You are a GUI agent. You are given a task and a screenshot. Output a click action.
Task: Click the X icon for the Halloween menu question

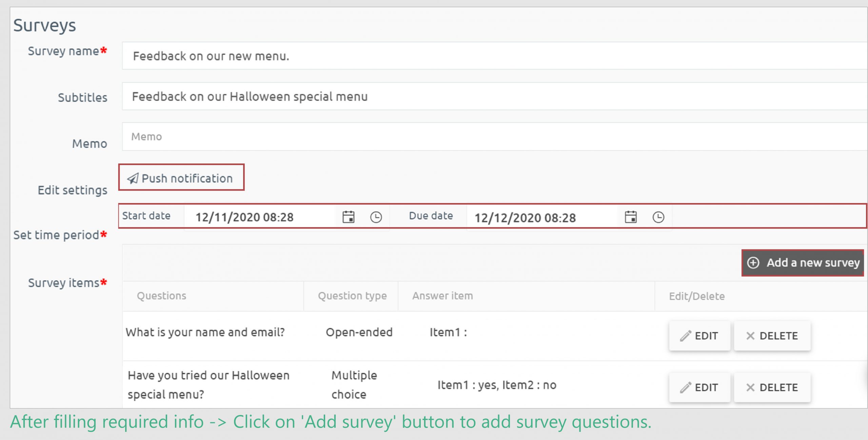tap(750, 387)
